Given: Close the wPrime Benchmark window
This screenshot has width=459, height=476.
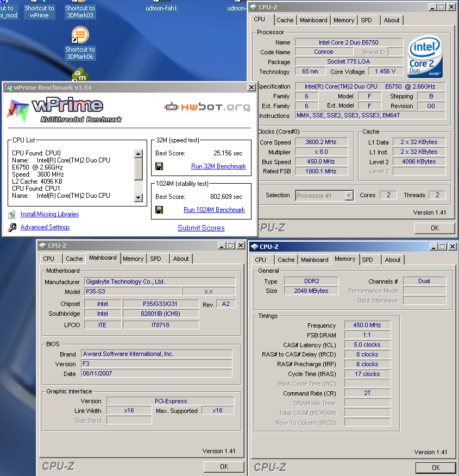Looking at the screenshot, I should (251, 87).
